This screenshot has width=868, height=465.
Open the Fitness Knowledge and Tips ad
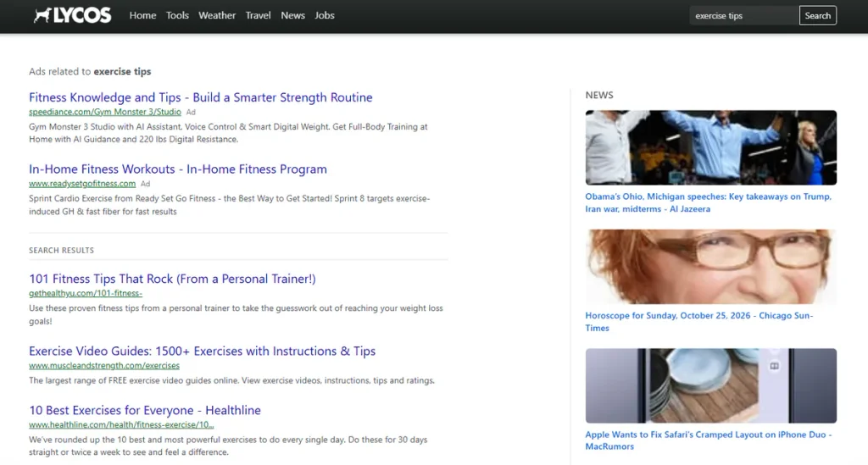point(200,97)
